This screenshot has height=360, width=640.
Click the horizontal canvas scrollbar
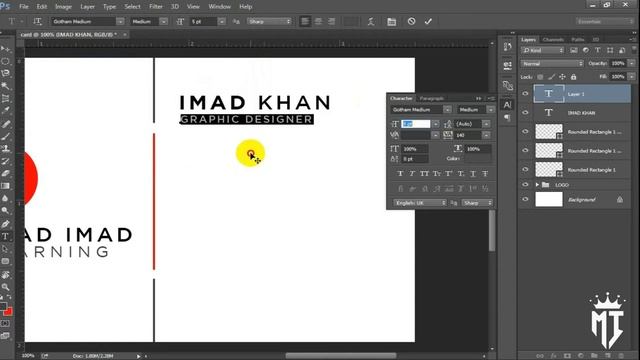click(341, 356)
